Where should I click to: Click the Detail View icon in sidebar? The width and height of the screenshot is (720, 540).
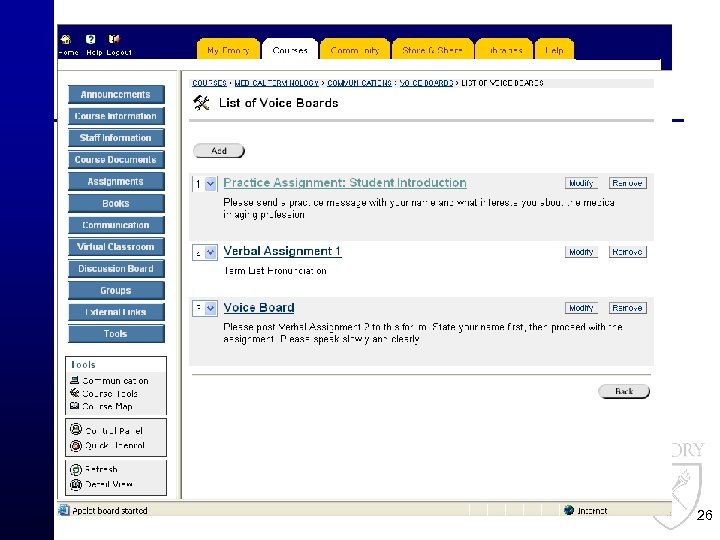point(76,484)
